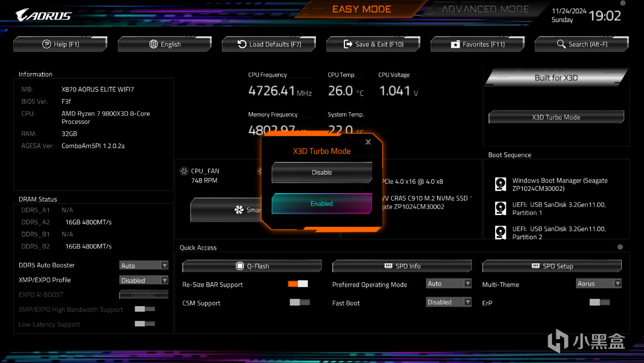Select Enabled in X3D Turbo Mode popup
The image size is (644, 363).
click(x=322, y=203)
